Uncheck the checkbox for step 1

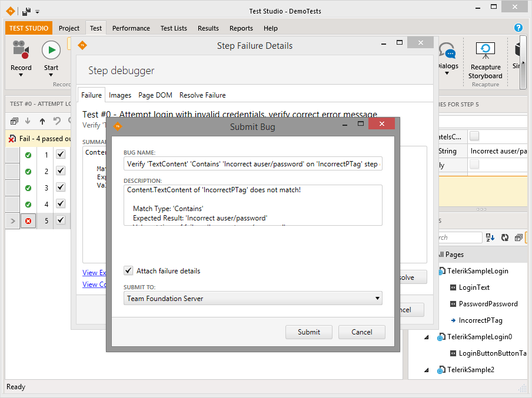pyautogui.click(x=61, y=154)
